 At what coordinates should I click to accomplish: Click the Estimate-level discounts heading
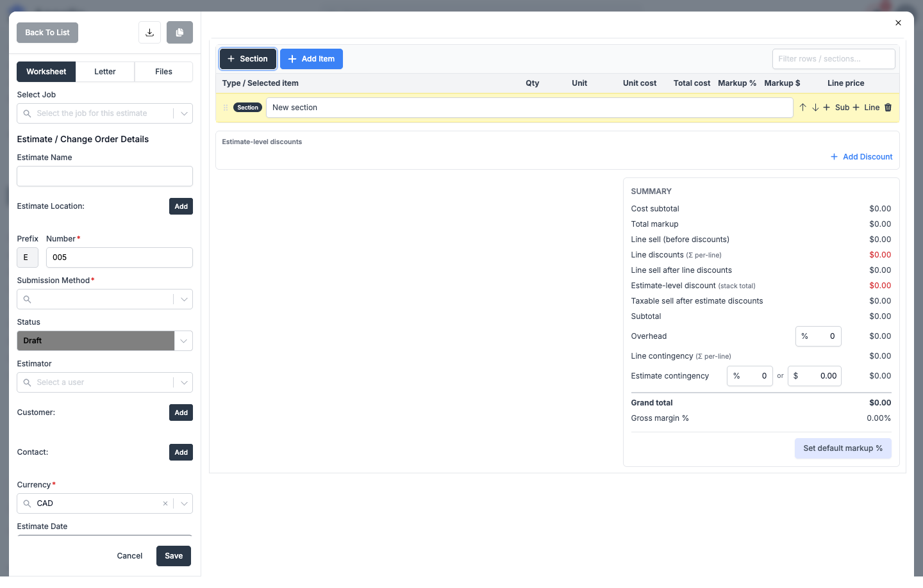coord(262,142)
